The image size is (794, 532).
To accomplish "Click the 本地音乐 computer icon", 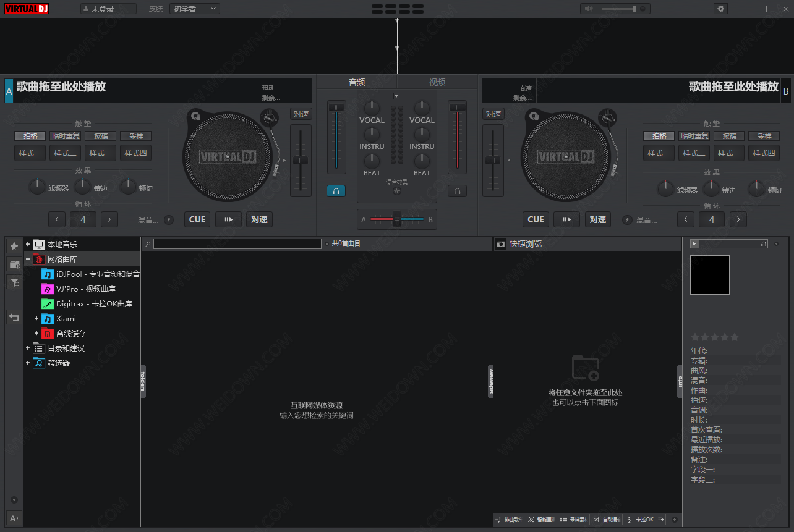I will [39, 244].
